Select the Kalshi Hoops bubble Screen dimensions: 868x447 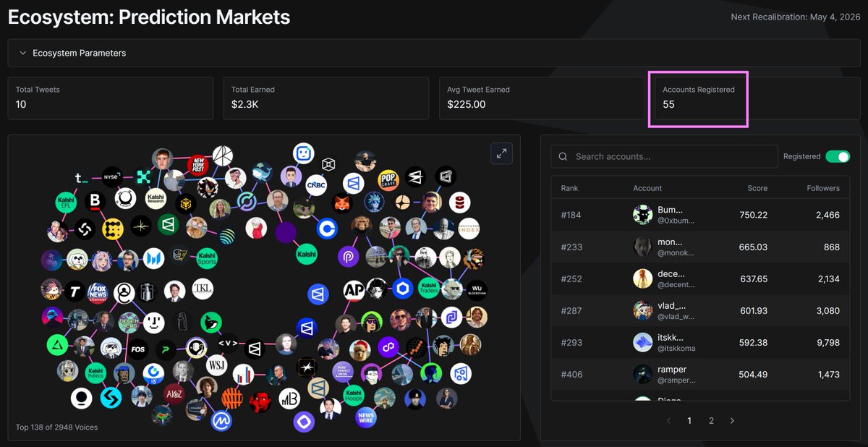352,395
